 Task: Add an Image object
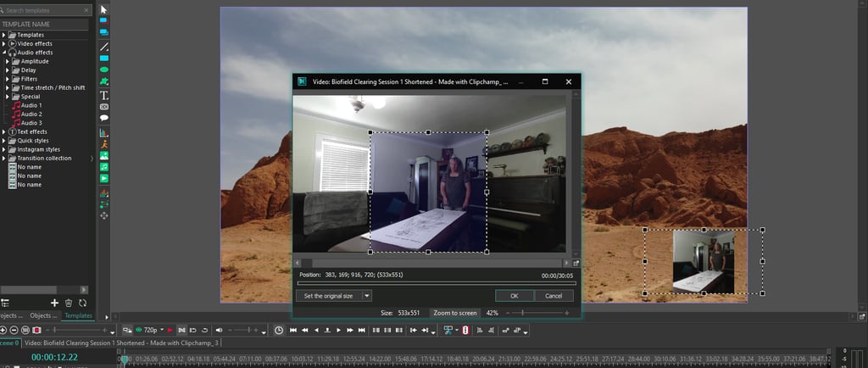pos(104,155)
